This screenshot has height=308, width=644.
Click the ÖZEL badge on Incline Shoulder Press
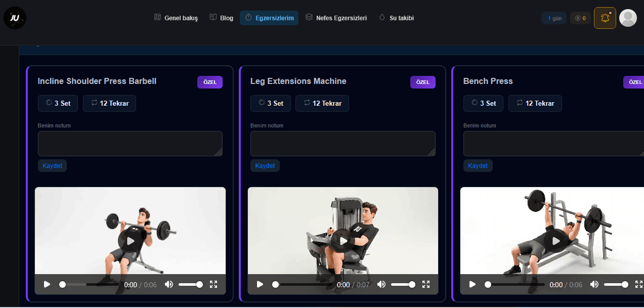(210, 82)
